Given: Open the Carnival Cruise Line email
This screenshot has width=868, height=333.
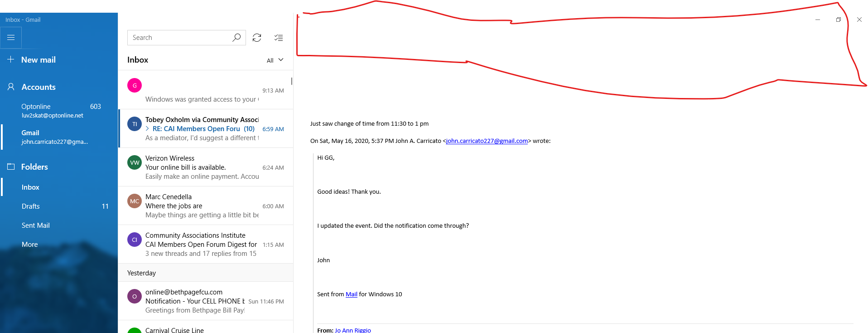Looking at the screenshot, I should [206, 327].
